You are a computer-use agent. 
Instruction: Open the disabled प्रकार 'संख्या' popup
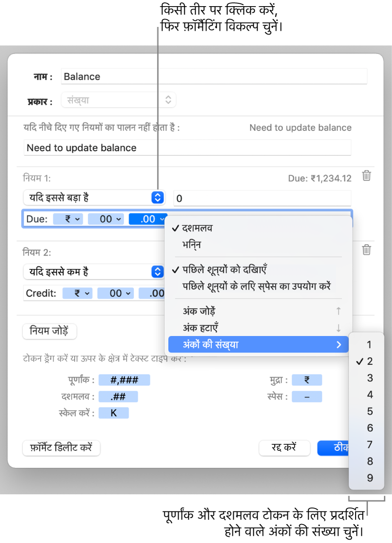point(119,100)
